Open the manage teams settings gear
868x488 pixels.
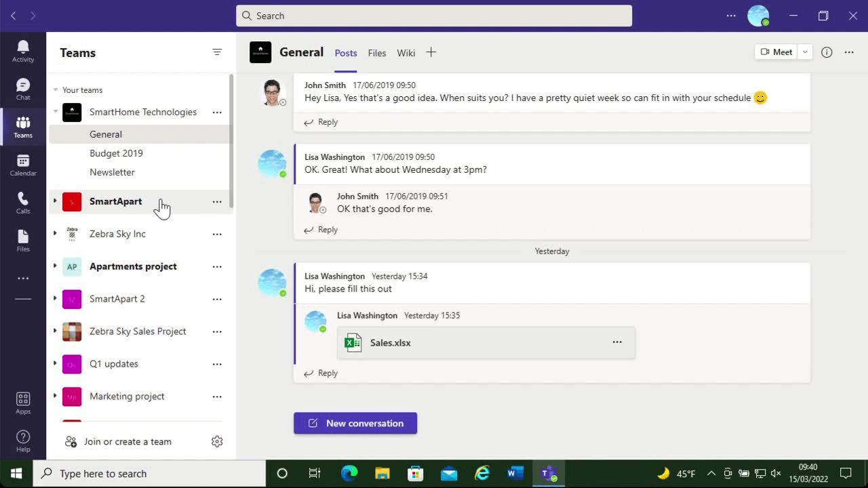217,441
